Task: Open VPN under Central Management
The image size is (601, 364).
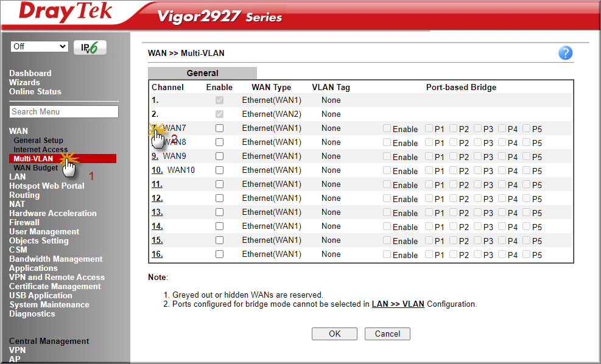Action: point(17,351)
